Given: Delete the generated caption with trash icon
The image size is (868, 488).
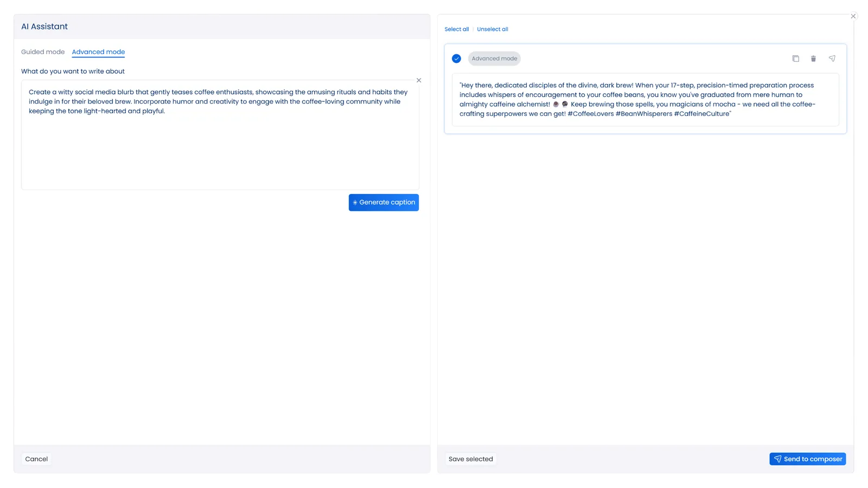Looking at the screenshot, I should click(813, 59).
